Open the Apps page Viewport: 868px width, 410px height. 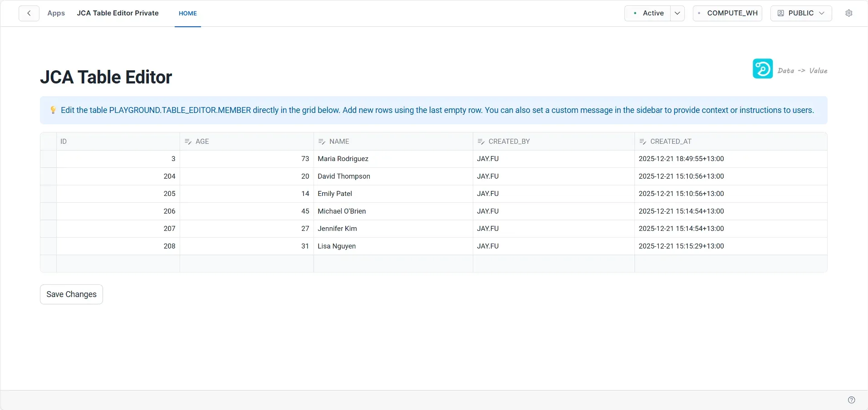click(56, 13)
